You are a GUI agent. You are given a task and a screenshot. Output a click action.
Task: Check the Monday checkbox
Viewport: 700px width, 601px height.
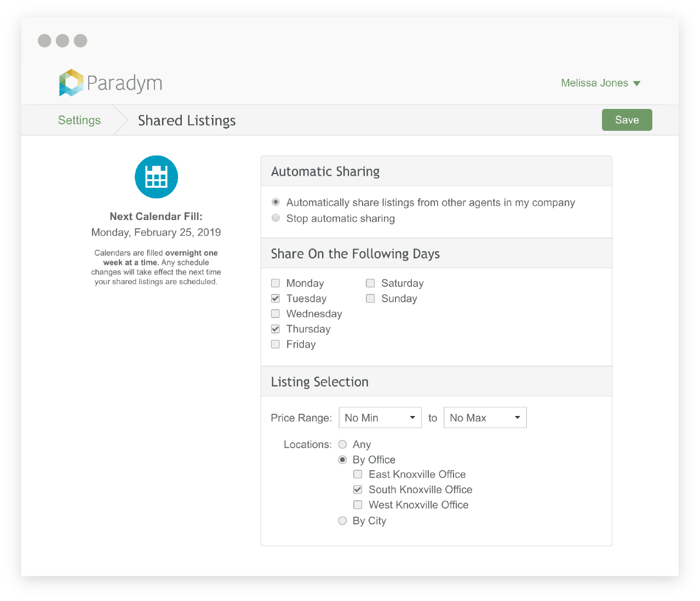[x=276, y=283]
